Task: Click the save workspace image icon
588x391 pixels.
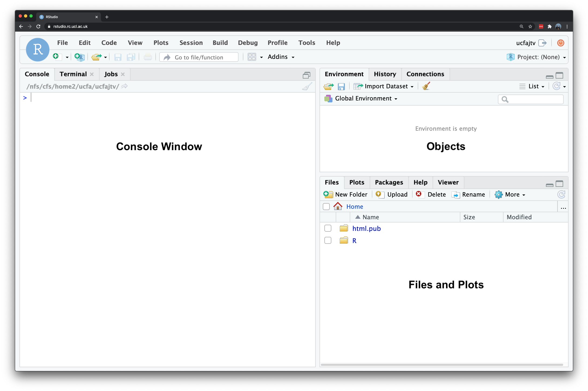Action: 342,86
